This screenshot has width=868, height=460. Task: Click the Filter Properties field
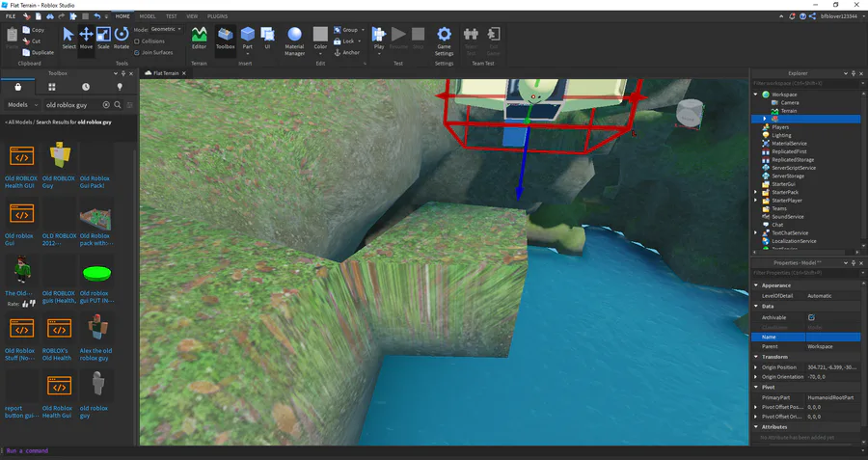(805, 273)
